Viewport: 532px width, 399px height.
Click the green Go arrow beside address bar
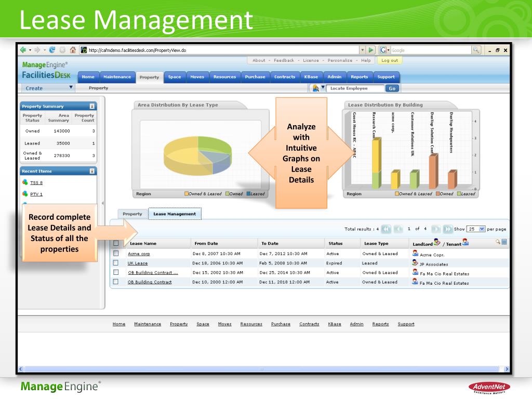click(371, 50)
